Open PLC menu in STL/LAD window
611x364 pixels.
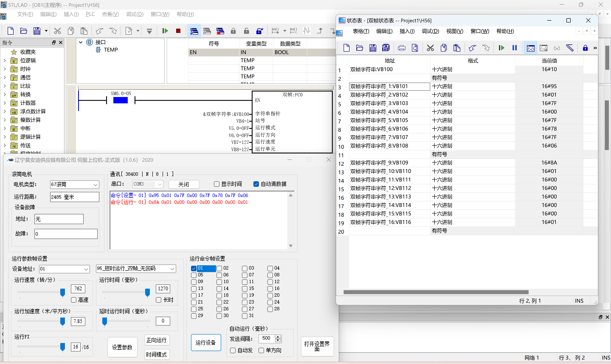[x=90, y=14]
